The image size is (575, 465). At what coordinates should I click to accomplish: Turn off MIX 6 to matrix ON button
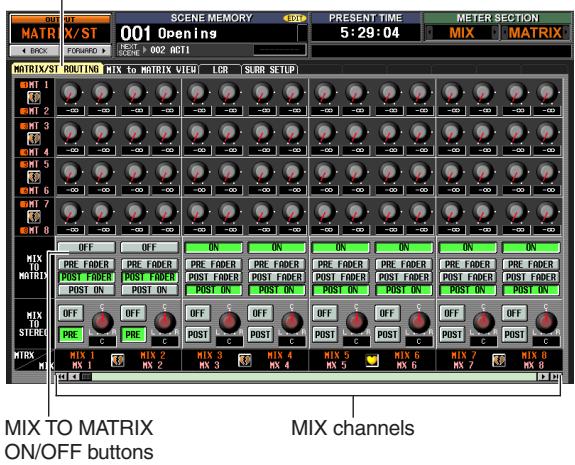pos(404,248)
